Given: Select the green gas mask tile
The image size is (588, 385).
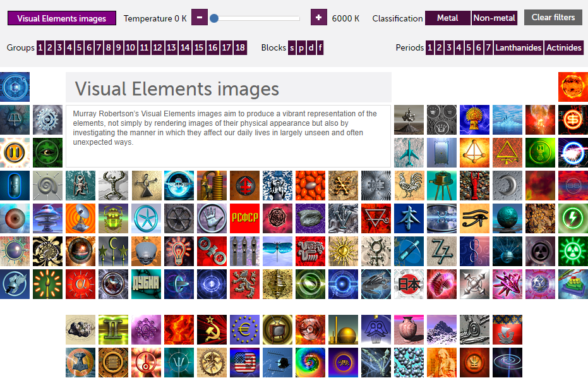Looking at the screenshot, I should click(x=540, y=153).
